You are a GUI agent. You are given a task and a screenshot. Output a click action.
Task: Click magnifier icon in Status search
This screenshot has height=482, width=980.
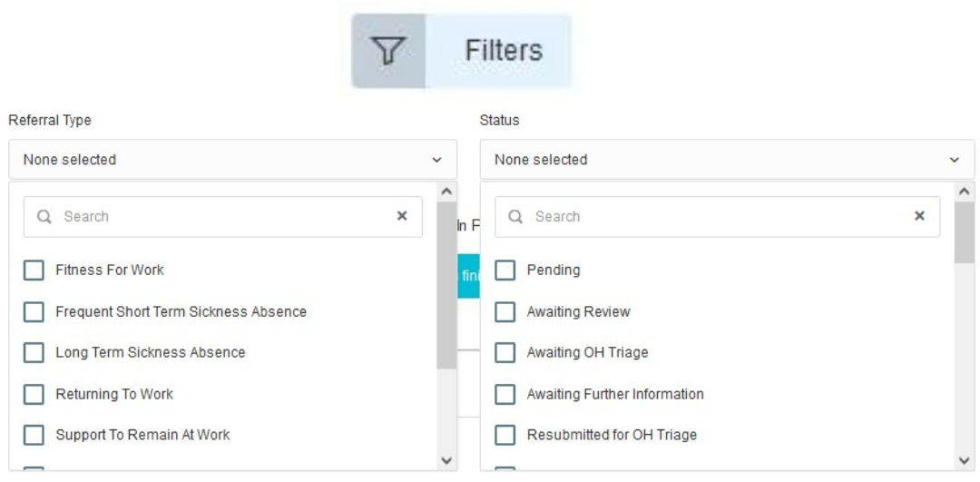point(515,216)
